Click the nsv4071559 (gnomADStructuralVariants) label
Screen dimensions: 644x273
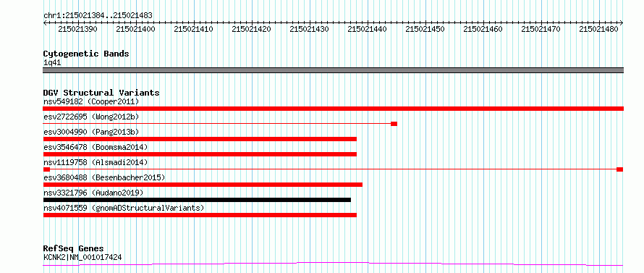click(124, 208)
